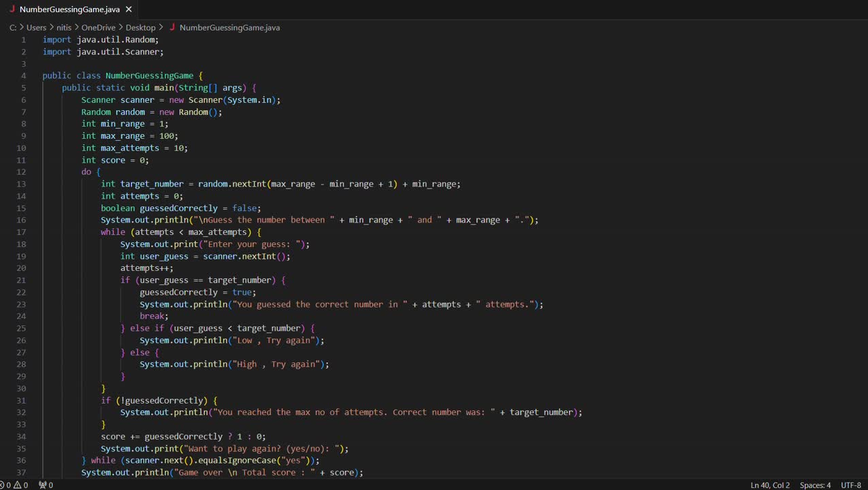Open Go to Line via Ln 40, Col 2
Image resolution: width=868 pixels, height=490 pixels.
pyautogui.click(x=769, y=485)
